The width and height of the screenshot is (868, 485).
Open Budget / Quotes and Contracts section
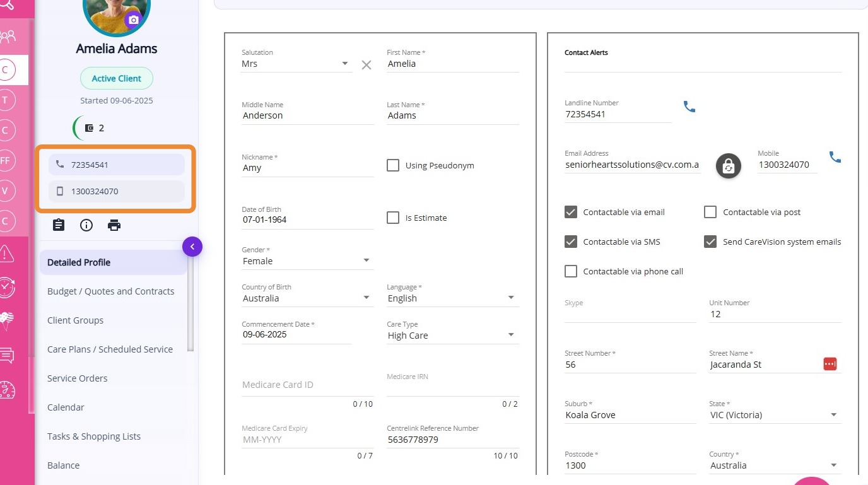tap(110, 291)
